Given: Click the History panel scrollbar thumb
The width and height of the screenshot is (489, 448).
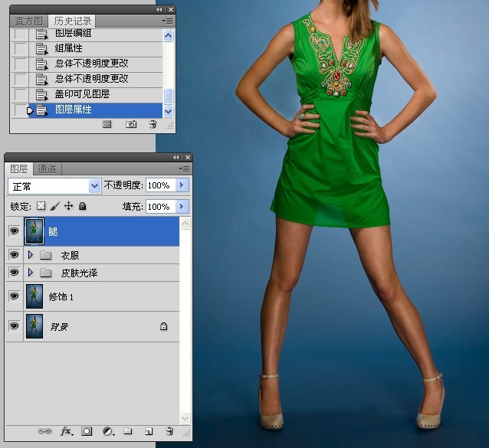Looking at the screenshot, I should 168,96.
